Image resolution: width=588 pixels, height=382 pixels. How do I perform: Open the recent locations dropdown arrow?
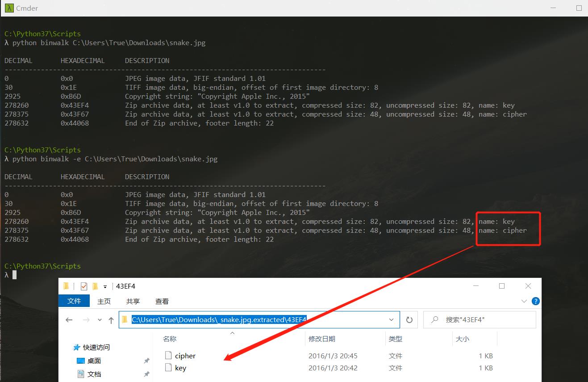pyautogui.click(x=100, y=320)
